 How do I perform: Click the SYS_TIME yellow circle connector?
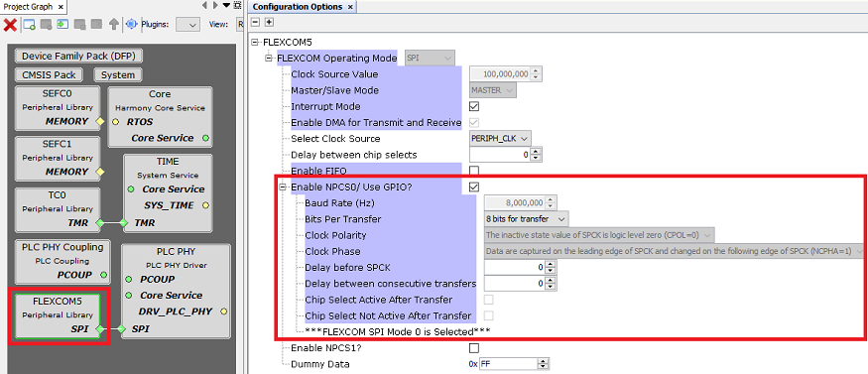pos(205,205)
